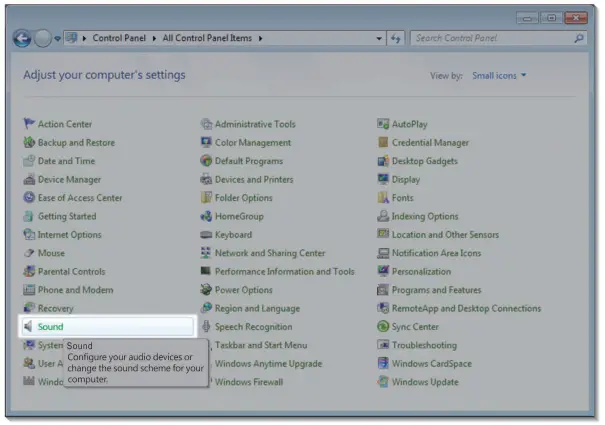Click the computer icon in address bar
This screenshot has height=425, width=605.
(71, 38)
